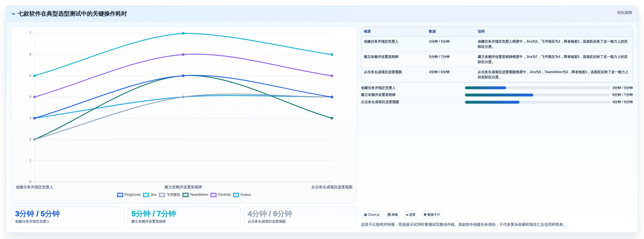
Task: Toggle PingCode series in chart legend
Action: (x=129, y=195)
